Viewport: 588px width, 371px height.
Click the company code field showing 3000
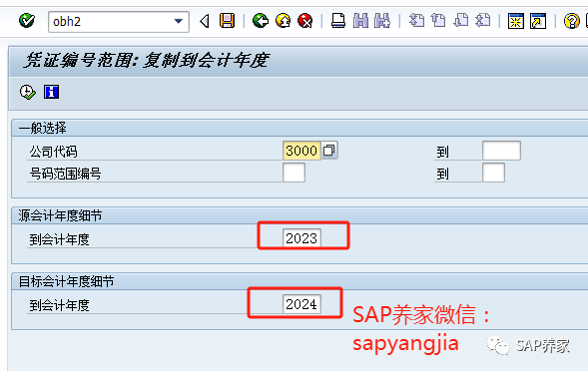coord(301,151)
